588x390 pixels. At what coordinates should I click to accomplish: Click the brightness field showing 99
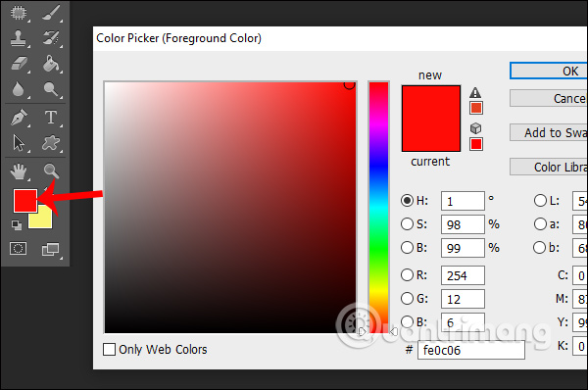click(463, 248)
